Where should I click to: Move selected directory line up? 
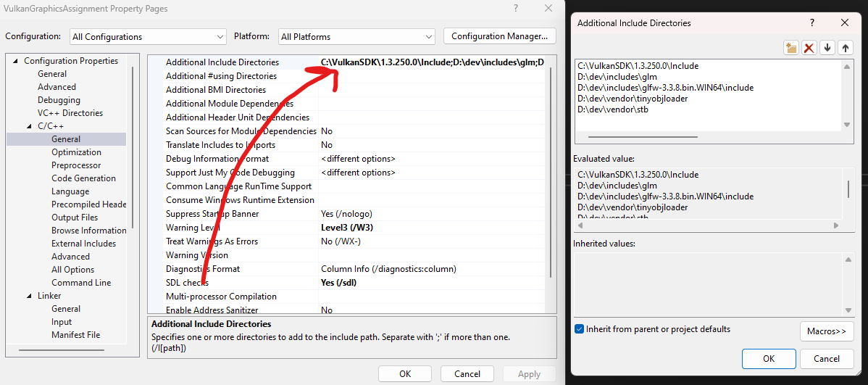845,48
